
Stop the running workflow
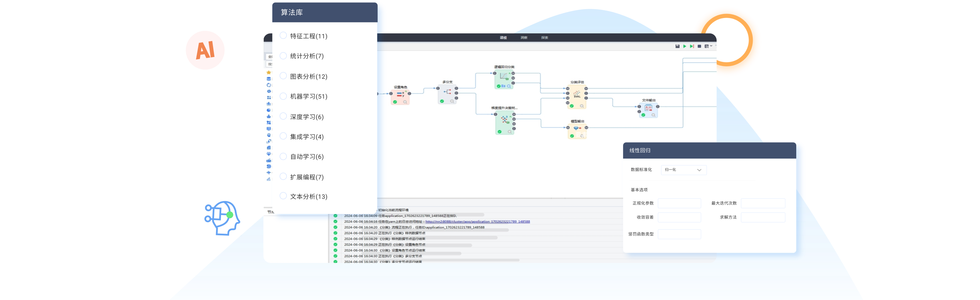pos(699,46)
